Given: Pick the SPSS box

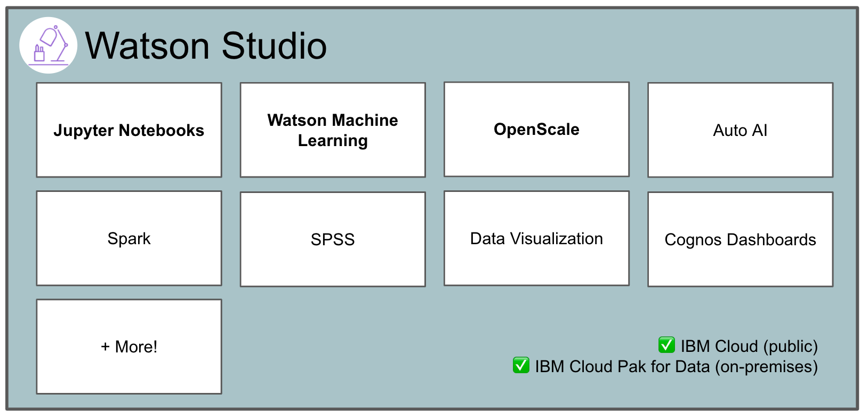Looking at the screenshot, I should tap(333, 239).
